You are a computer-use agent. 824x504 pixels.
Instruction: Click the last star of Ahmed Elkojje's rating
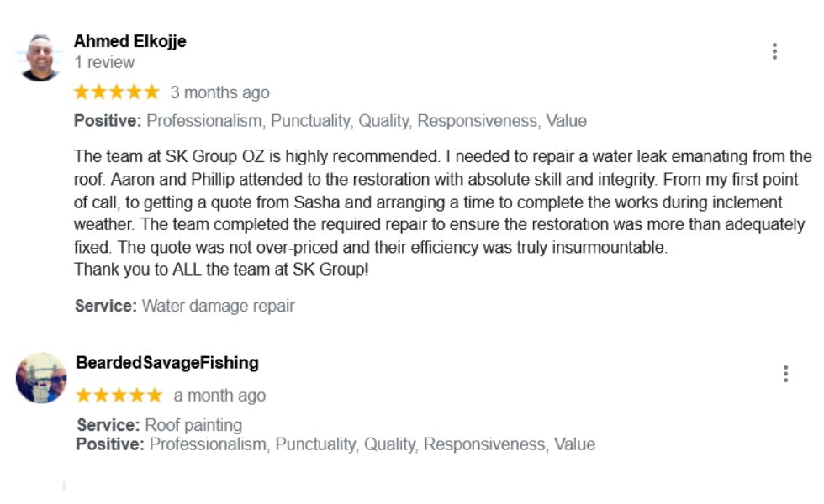tap(151, 92)
